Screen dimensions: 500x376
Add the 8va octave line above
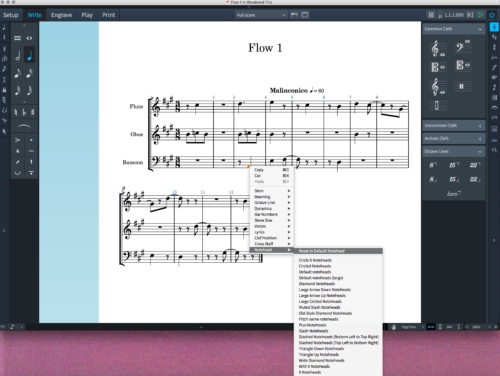[433, 165]
